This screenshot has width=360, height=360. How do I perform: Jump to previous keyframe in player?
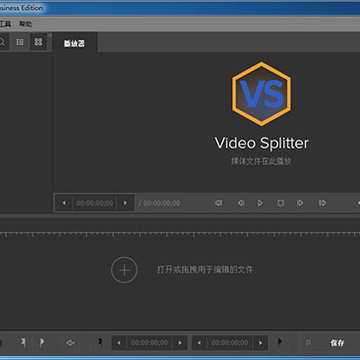pos(218,203)
